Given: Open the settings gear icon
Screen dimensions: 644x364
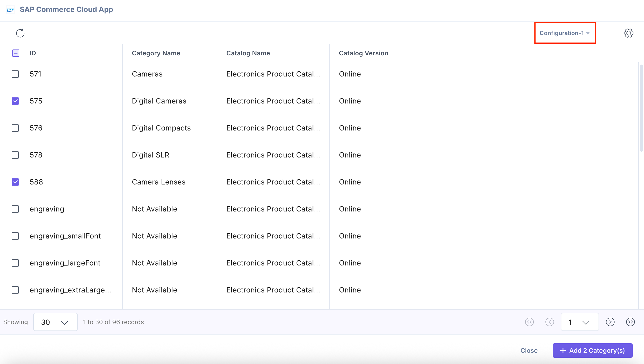Looking at the screenshot, I should point(628,33).
